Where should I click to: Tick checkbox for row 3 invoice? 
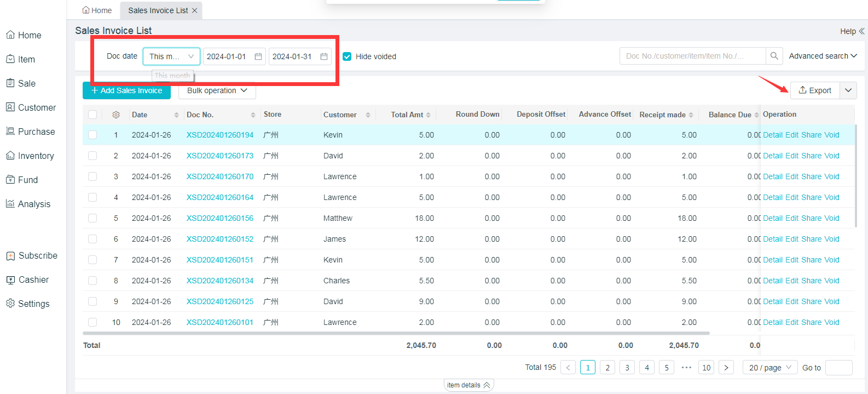point(92,176)
